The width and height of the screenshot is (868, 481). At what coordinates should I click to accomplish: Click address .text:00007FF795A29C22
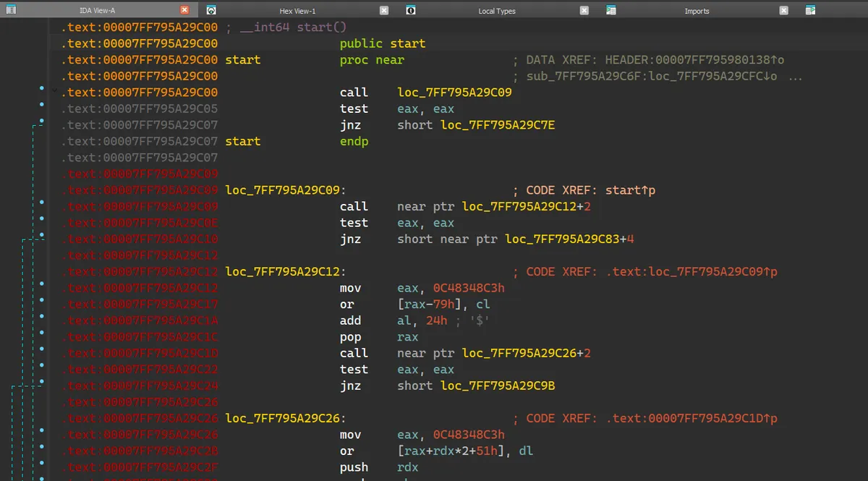coord(139,370)
